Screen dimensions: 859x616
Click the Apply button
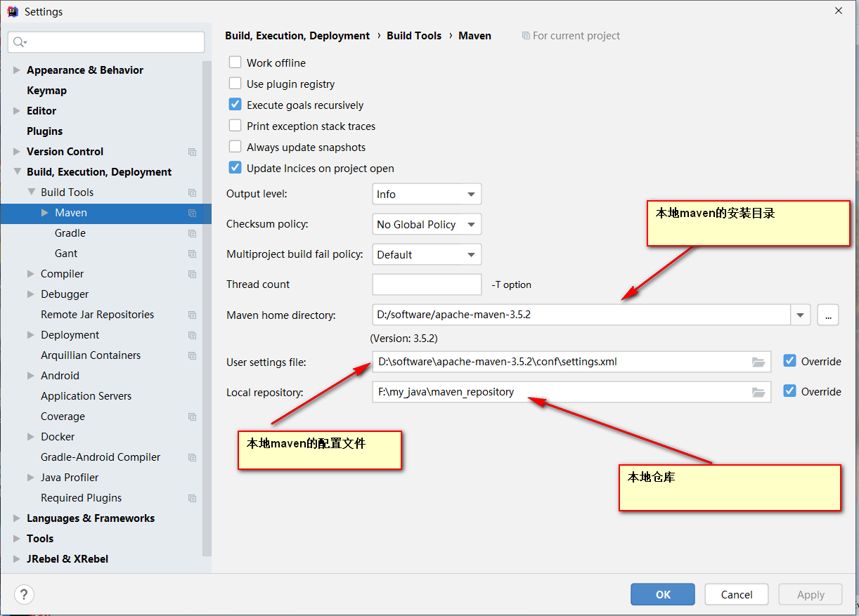[810, 594]
